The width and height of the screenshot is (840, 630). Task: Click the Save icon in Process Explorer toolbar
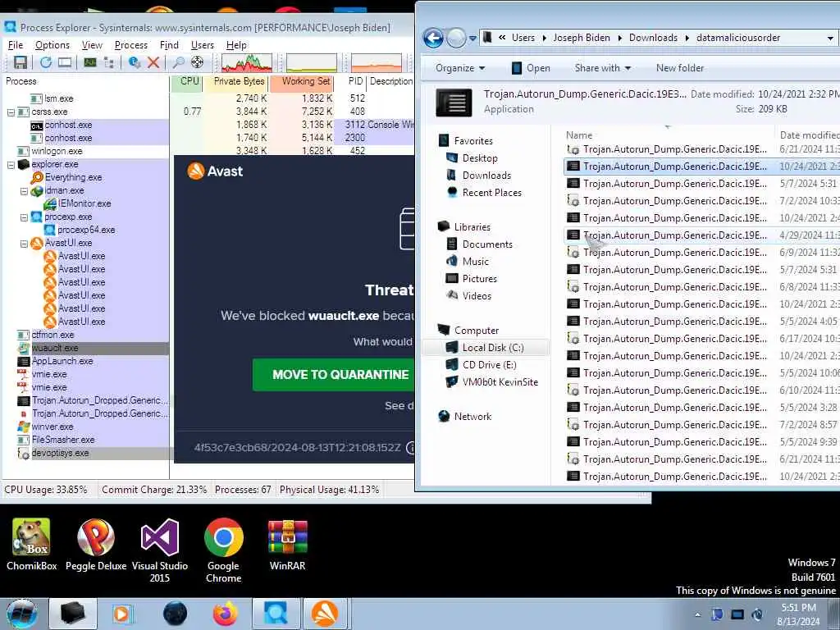[20, 62]
